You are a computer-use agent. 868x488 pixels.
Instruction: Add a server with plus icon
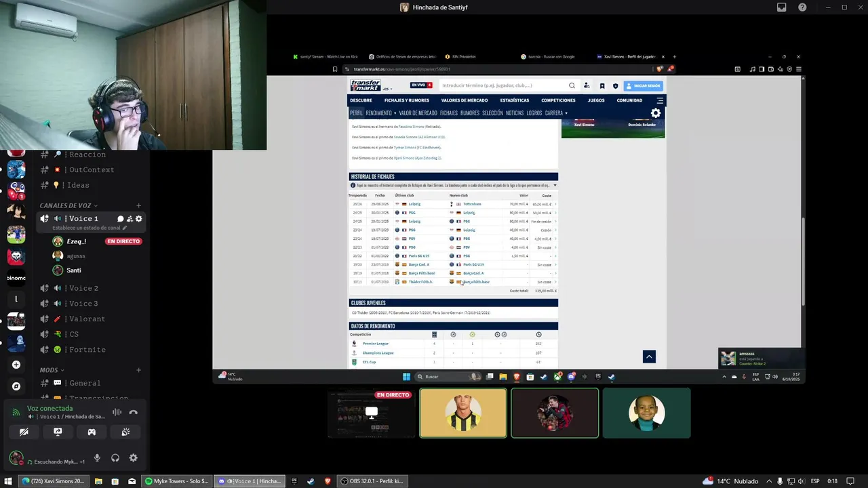point(16,365)
